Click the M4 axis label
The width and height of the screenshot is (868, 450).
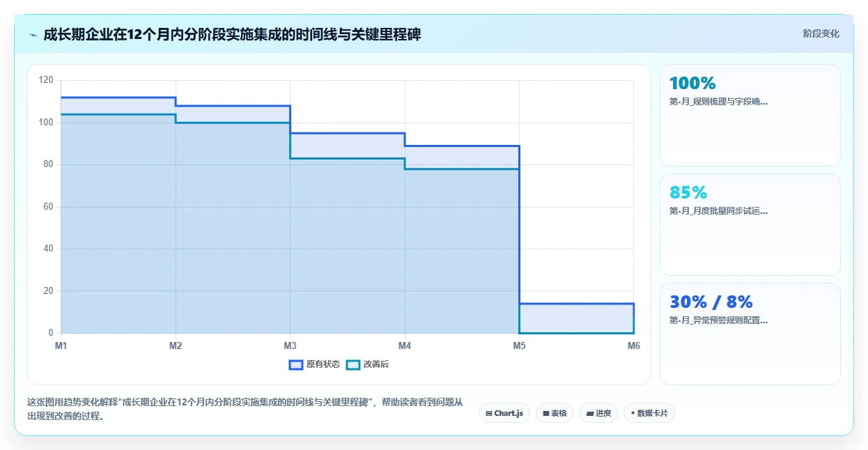pyautogui.click(x=405, y=346)
